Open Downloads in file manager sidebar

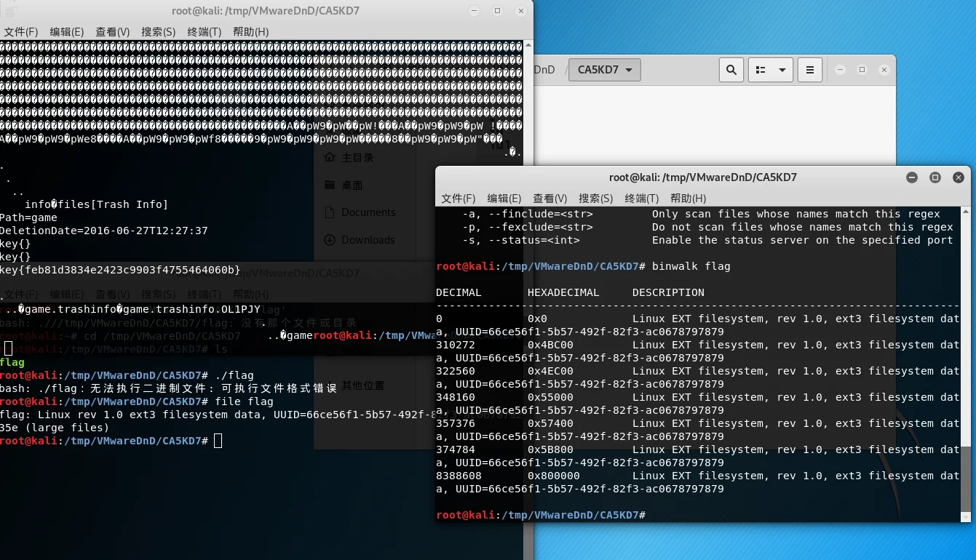[x=368, y=240]
